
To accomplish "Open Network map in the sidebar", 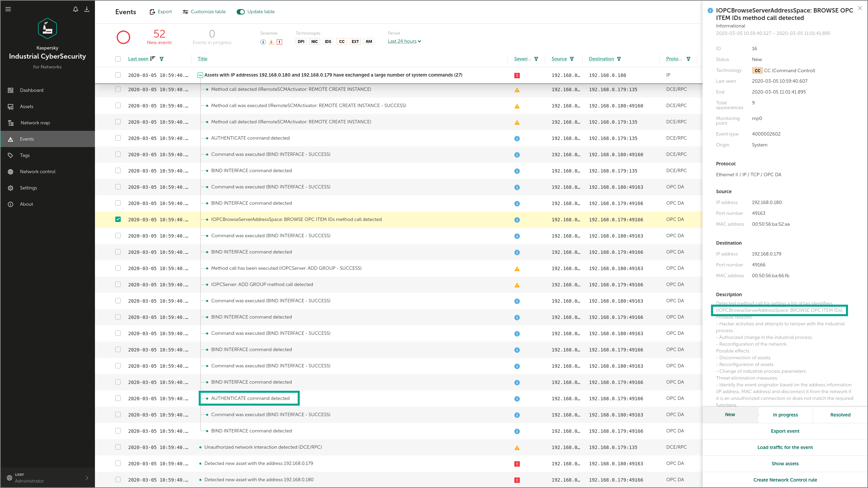I will tap(35, 123).
